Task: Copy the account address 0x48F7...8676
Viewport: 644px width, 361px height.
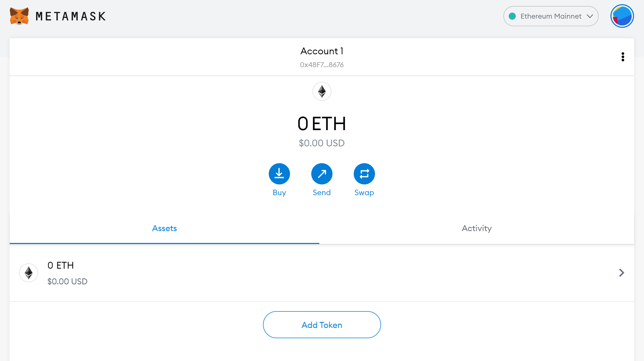Action: (x=322, y=65)
